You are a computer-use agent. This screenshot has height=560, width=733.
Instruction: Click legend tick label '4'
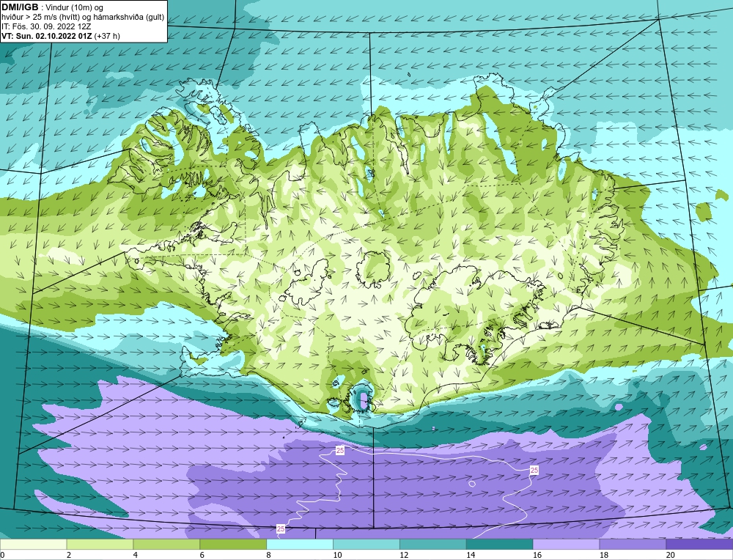pyautogui.click(x=135, y=555)
